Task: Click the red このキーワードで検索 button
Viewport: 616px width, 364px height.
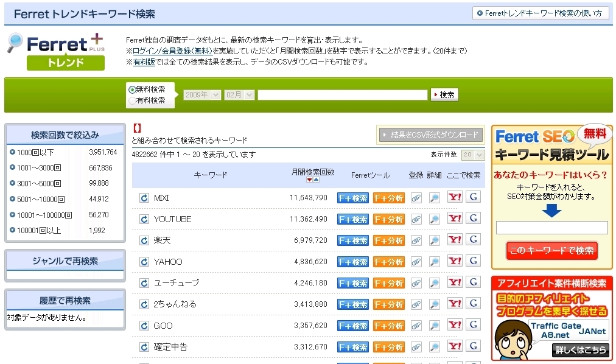Action: click(x=552, y=251)
